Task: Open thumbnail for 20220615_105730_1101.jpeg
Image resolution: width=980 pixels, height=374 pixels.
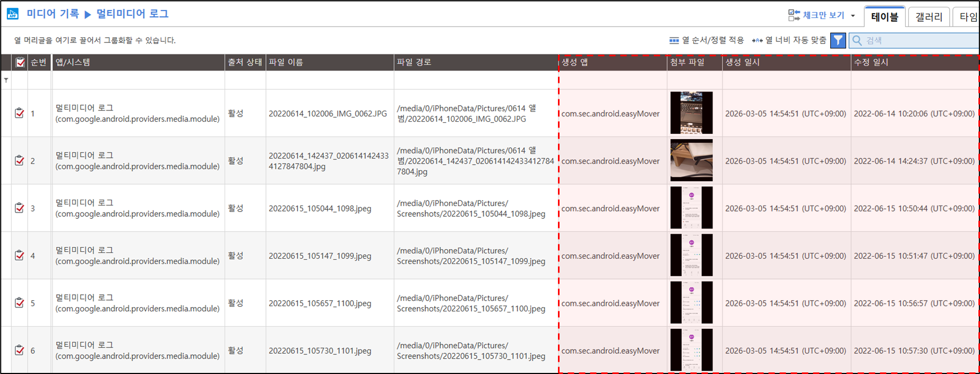Action: tap(691, 350)
